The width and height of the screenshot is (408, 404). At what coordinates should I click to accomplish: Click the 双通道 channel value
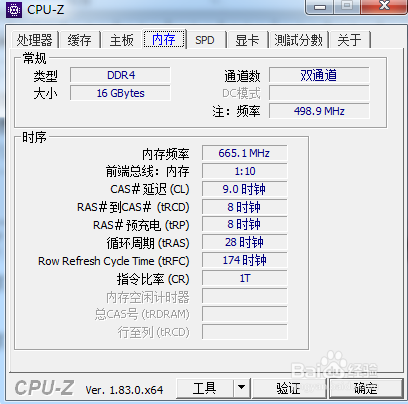319,75
